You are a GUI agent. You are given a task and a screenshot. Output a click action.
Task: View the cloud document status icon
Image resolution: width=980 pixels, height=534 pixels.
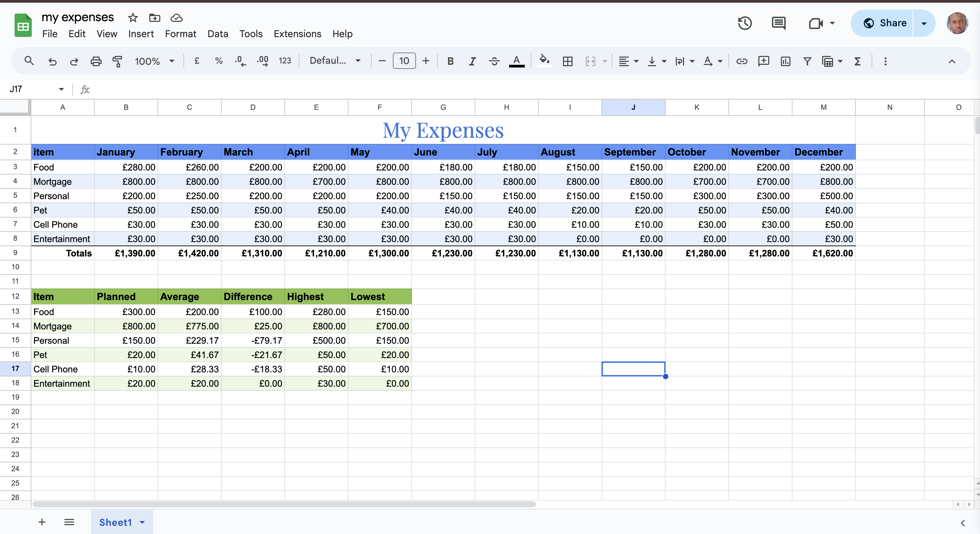click(x=177, y=17)
